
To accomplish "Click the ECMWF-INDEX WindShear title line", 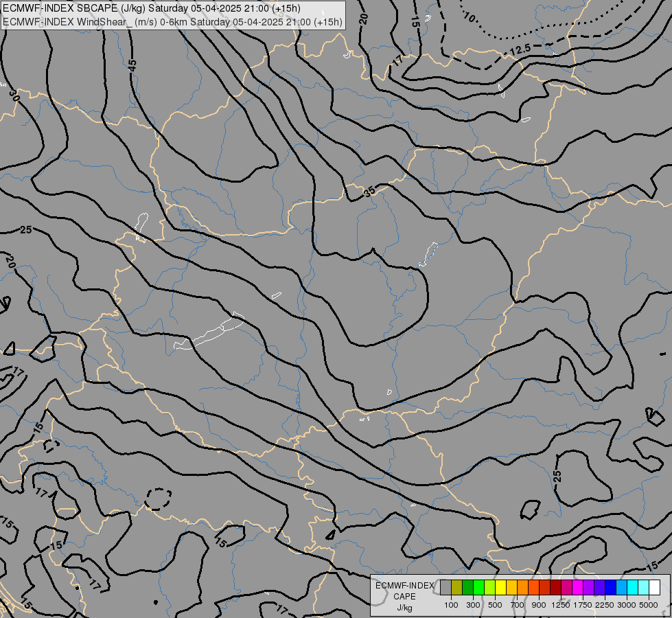I will coord(173,22).
